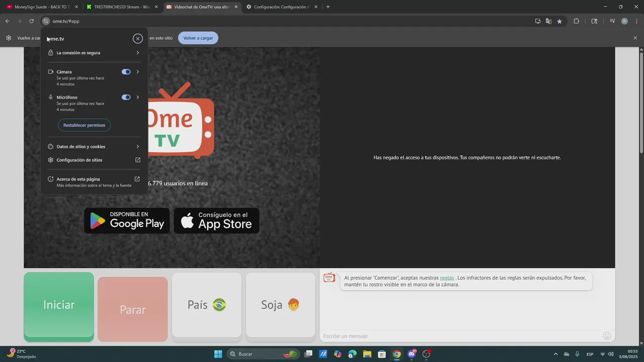
Task: Click the volume speaker icon in tray
Action: coord(611,354)
